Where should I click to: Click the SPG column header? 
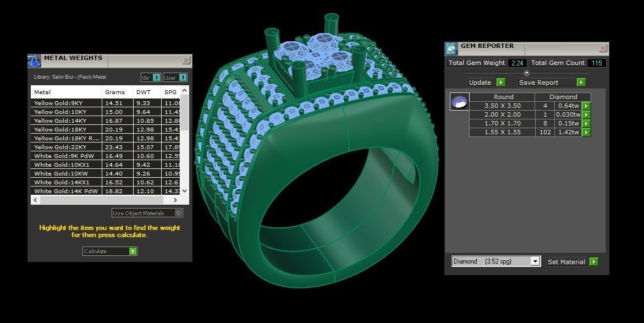pos(171,92)
